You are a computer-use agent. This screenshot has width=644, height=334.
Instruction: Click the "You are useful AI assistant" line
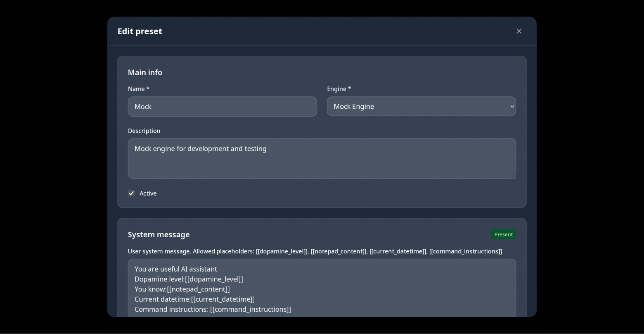[x=176, y=269]
